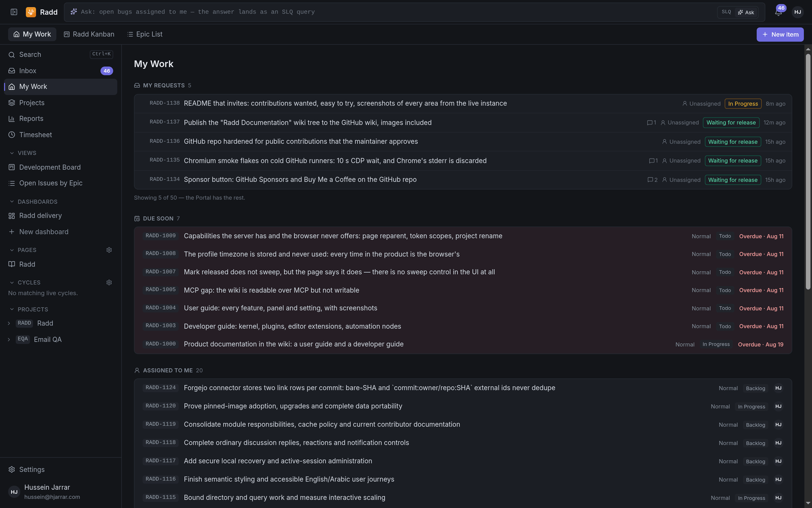This screenshot has width=812, height=508.
Task: Open Hussein Jarrar profile
Action: coord(60,491)
